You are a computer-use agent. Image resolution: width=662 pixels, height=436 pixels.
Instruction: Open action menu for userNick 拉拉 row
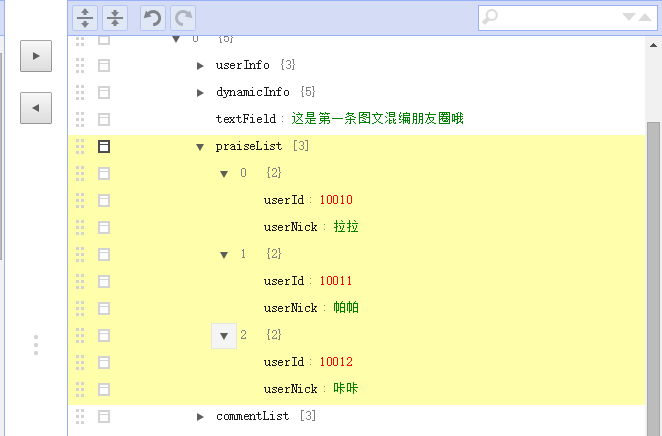coord(104,227)
